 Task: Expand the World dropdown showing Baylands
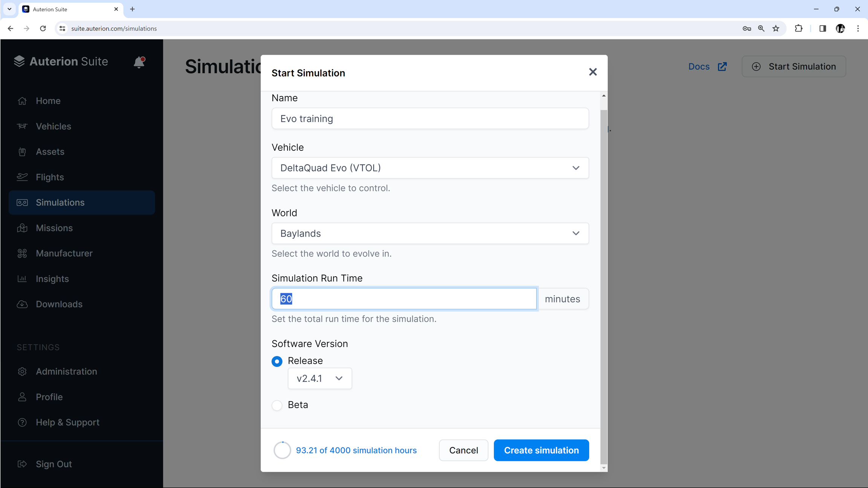430,233
